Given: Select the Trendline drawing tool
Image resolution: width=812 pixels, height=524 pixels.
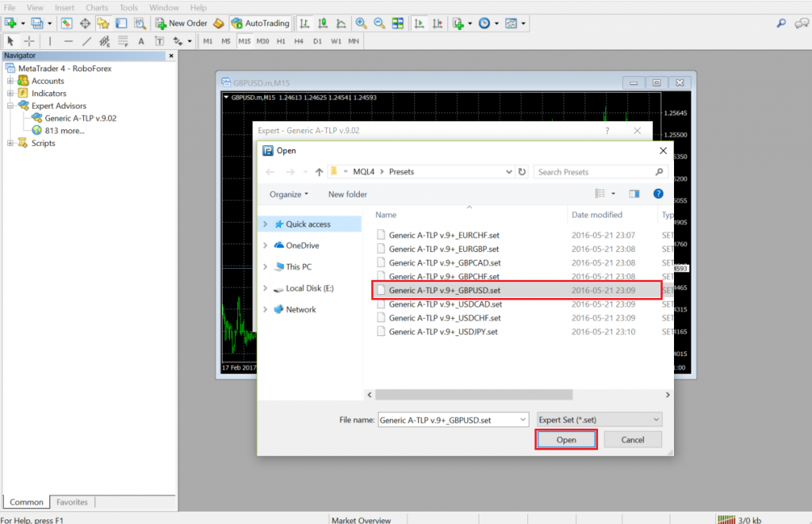Looking at the screenshot, I should tap(86, 41).
